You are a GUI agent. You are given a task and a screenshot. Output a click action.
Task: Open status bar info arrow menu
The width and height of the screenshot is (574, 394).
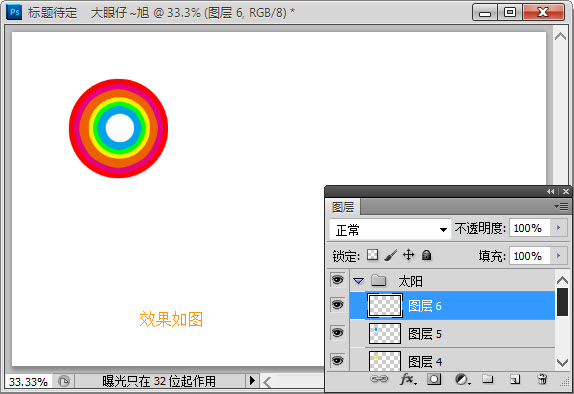[252, 381]
